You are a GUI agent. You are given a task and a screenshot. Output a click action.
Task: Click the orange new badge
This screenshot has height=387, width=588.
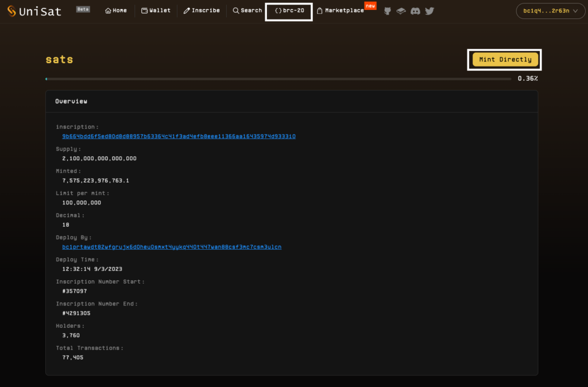pyautogui.click(x=370, y=6)
